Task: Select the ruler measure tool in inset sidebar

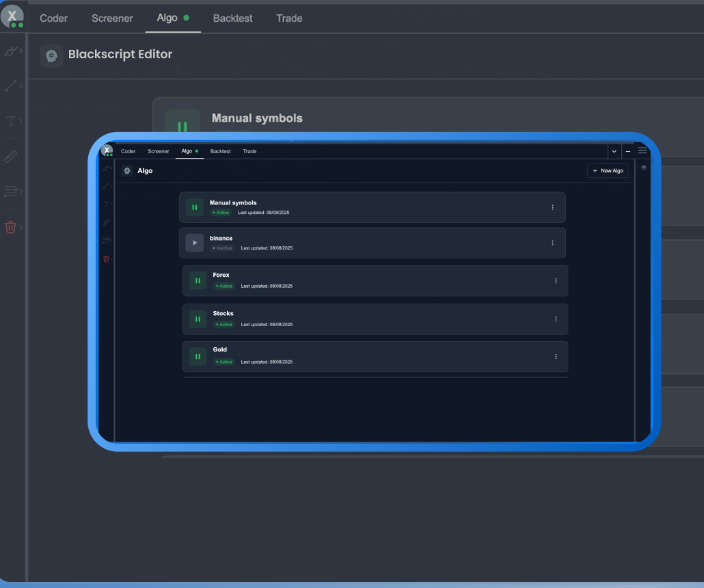Action: [106, 222]
